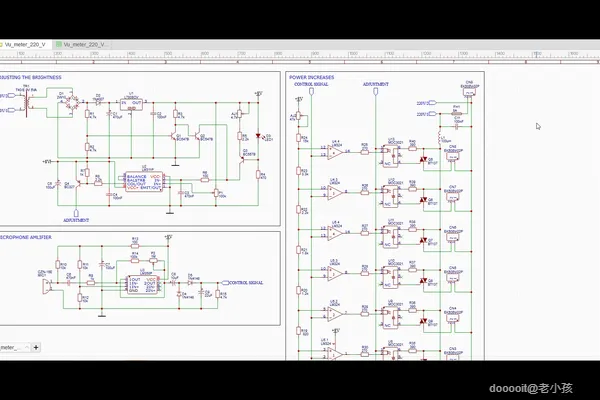
Task: Click ground symbol under microphone amplifier
Action: click(x=102, y=316)
